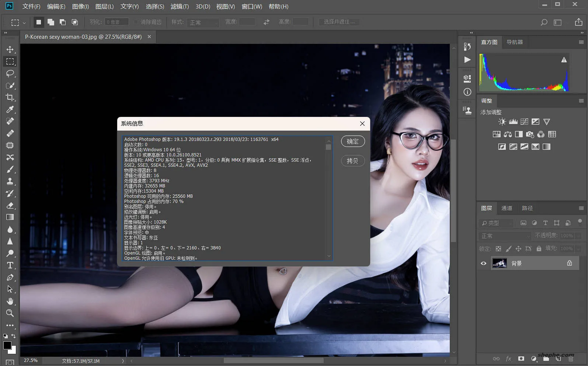
Task: Toggle the 消除锯齿 checkbox
Action: [x=136, y=22]
